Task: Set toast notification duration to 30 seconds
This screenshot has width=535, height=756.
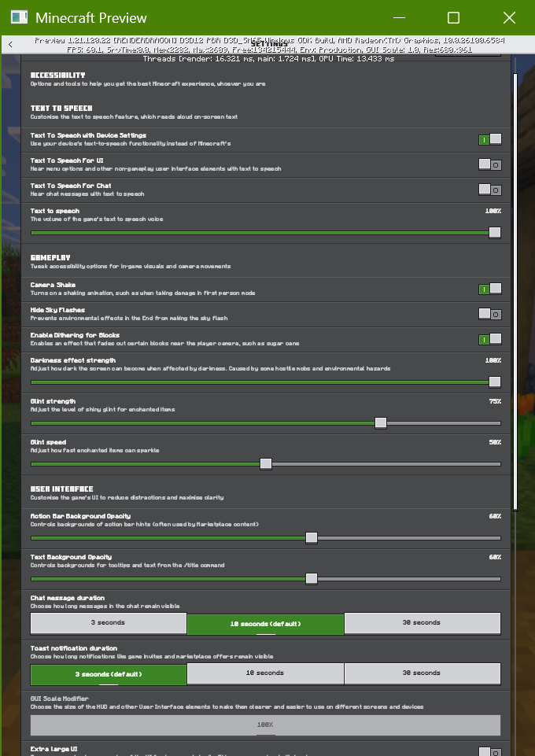Action: click(422, 673)
